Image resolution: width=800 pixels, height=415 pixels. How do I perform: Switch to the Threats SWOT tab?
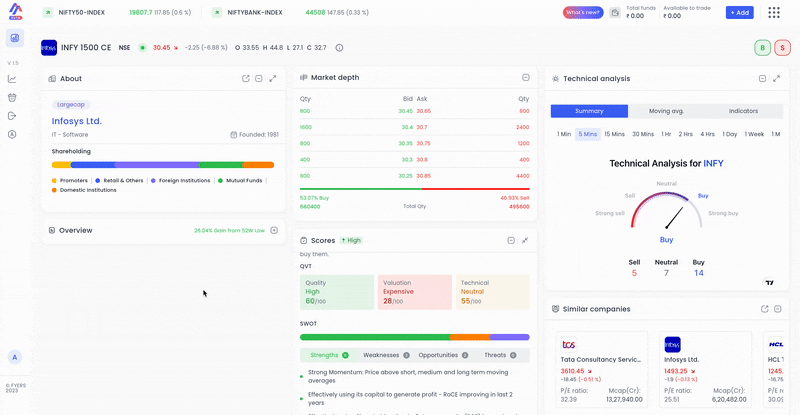pyautogui.click(x=500, y=355)
